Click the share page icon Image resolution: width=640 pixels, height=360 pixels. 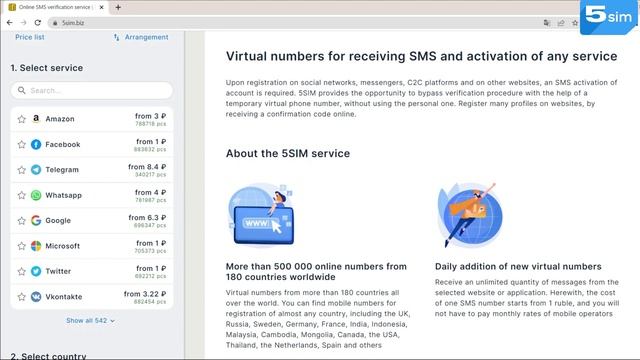[561, 23]
